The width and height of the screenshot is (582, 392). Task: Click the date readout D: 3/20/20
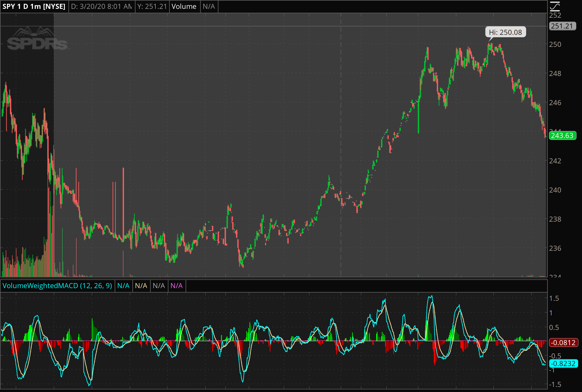click(x=101, y=6)
